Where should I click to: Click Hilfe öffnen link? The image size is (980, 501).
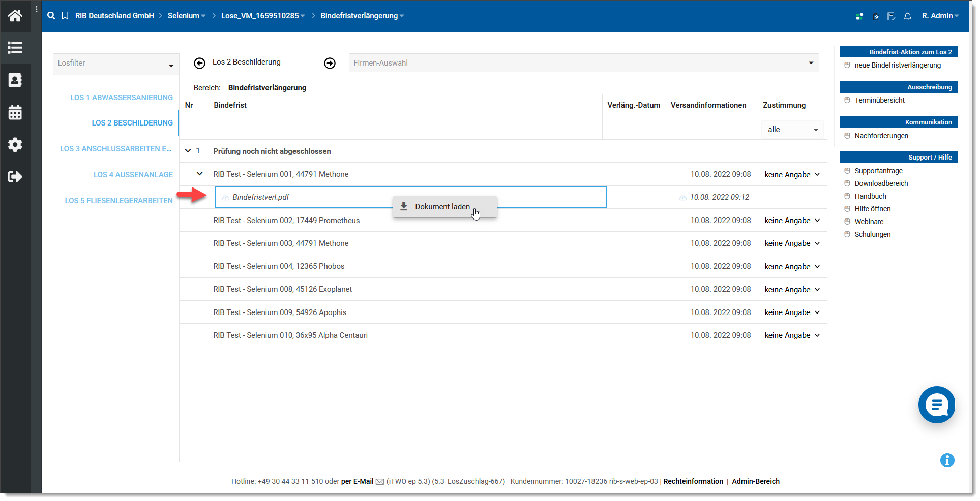tap(872, 209)
